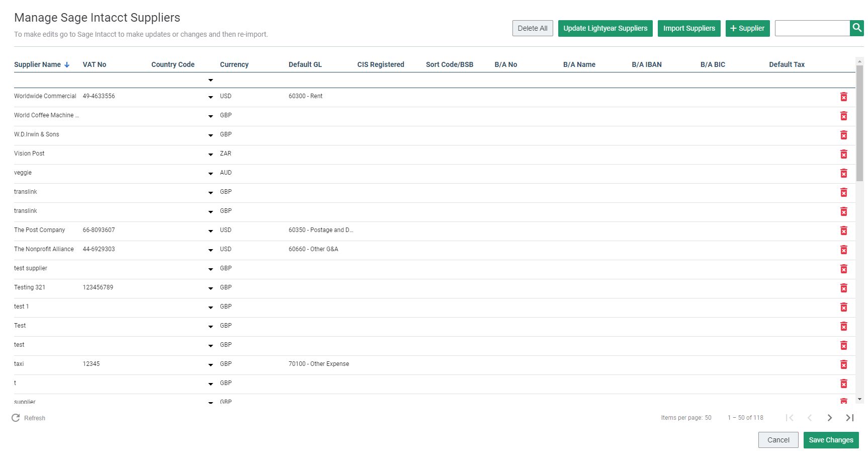Delete The Post Company supplier row
The width and height of the screenshot is (868, 456).
tap(844, 231)
